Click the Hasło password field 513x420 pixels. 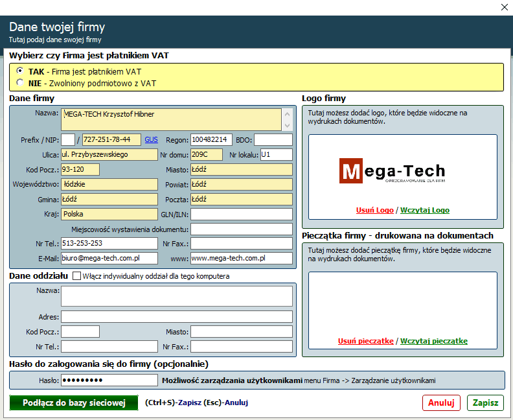coord(109,380)
